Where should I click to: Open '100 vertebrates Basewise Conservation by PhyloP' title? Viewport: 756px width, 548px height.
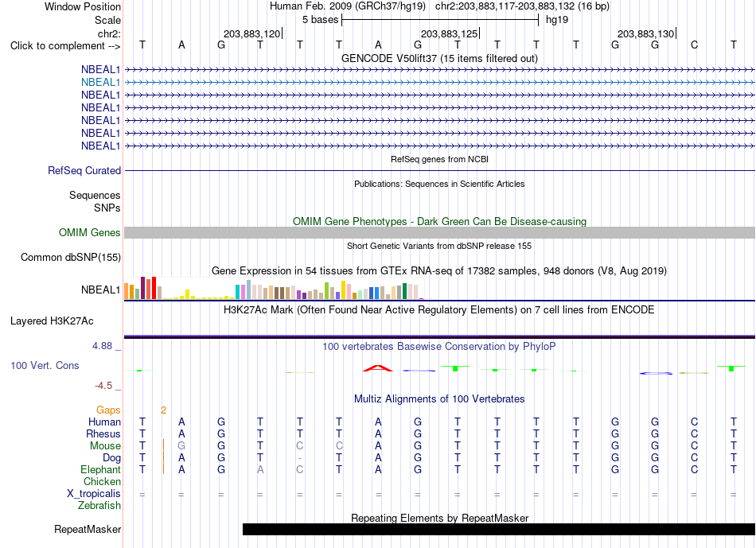click(x=439, y=347)
